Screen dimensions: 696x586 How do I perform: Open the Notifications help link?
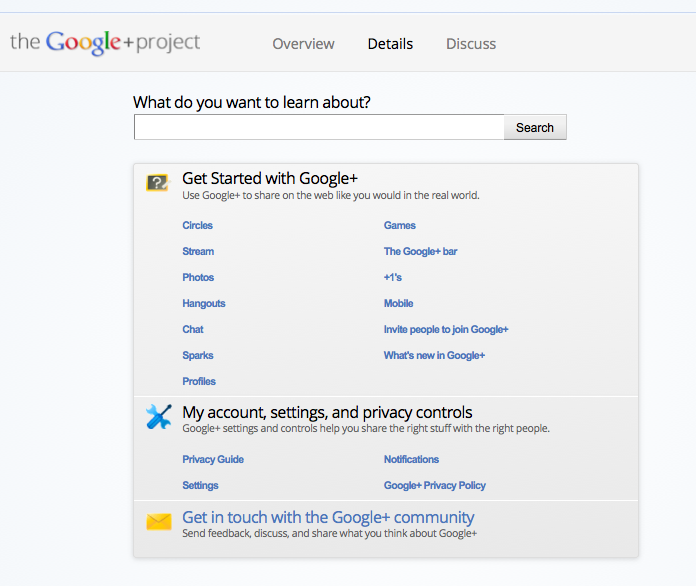[411, 459]
